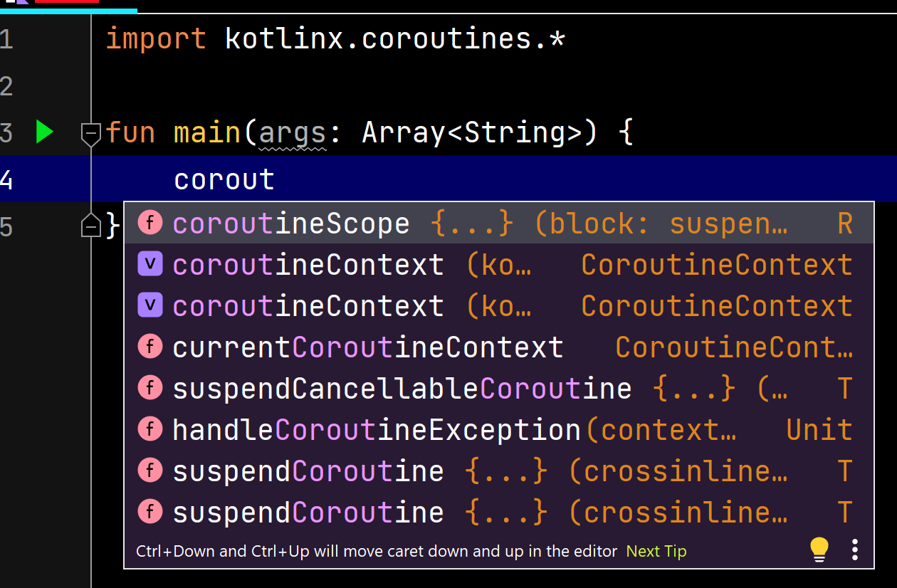Click the function icon beside handleCoroutineException
The width and height of the screenshot is (897, 588).
pos(150,430)
